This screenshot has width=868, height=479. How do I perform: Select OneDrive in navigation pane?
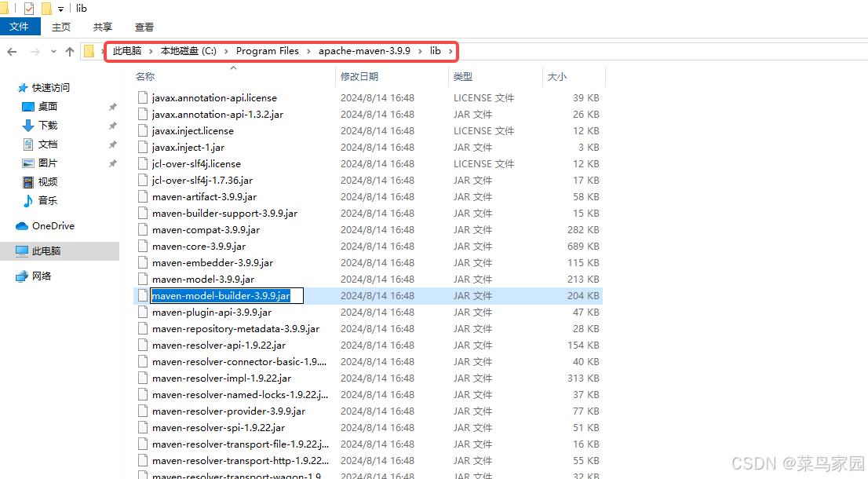(53, 226)
